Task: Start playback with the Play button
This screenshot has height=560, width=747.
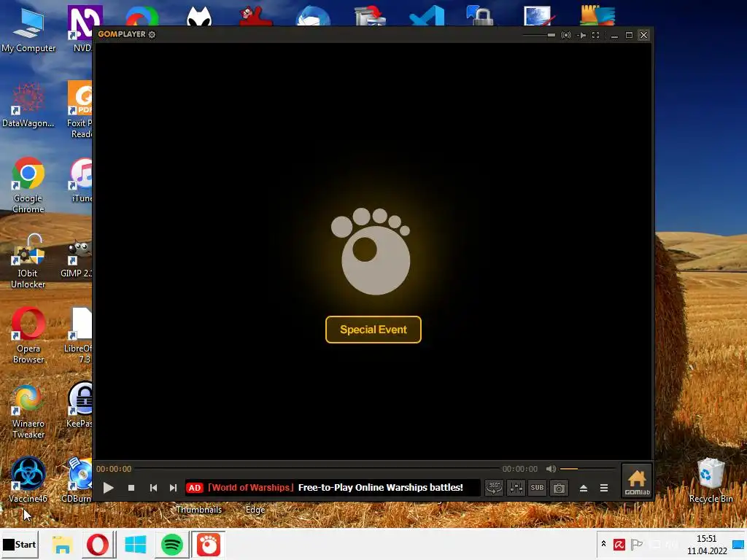Action: (x=108, y=488)
